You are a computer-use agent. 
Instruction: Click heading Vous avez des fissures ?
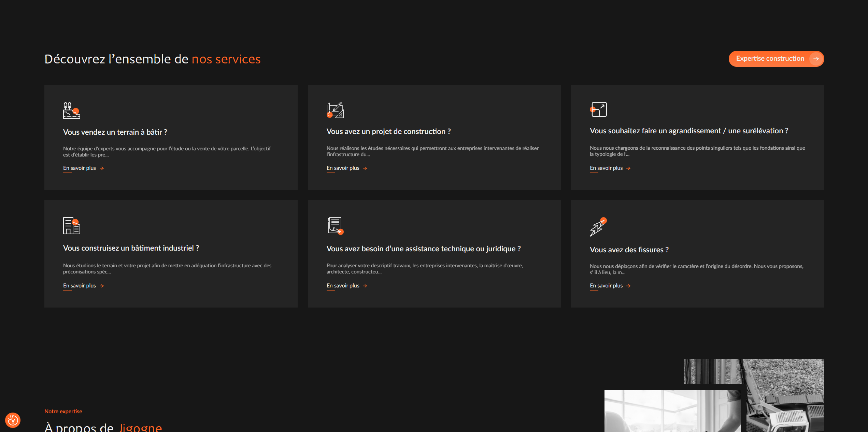point(629,250)
